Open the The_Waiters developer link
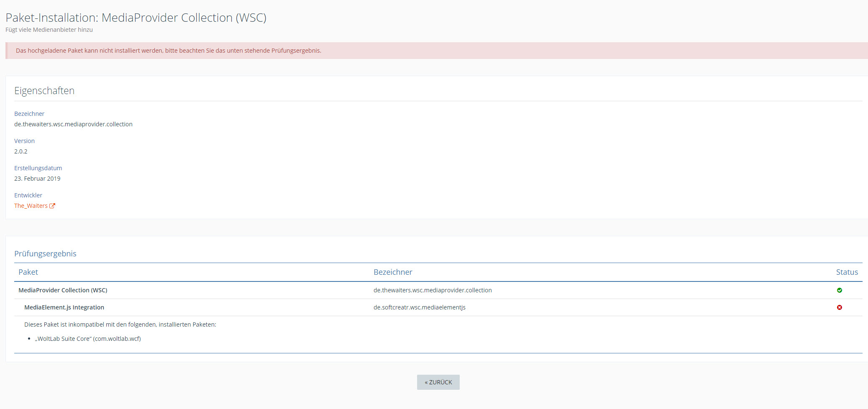Image resolution: width=868 pixels, height=409 pixels. pyautogui.click(x=31, y=206)
